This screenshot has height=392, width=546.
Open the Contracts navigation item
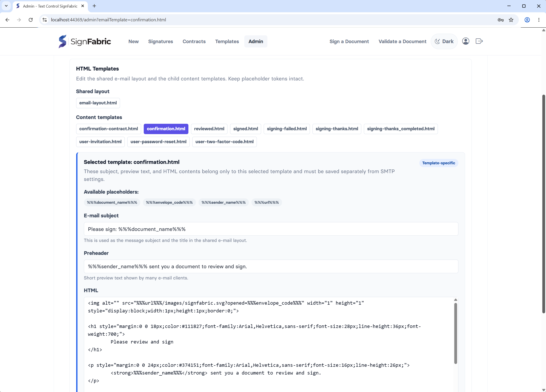194,41
